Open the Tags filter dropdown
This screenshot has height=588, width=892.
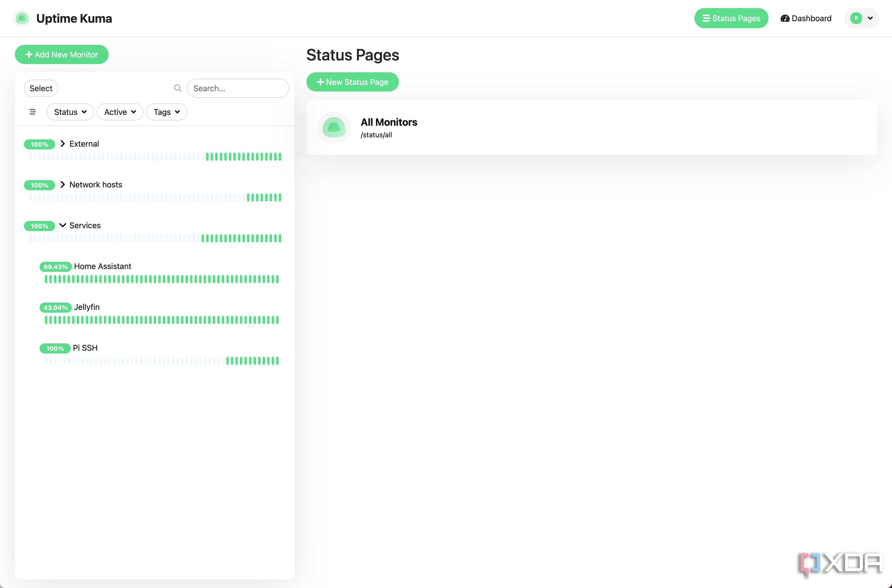[x=167, y=112]
